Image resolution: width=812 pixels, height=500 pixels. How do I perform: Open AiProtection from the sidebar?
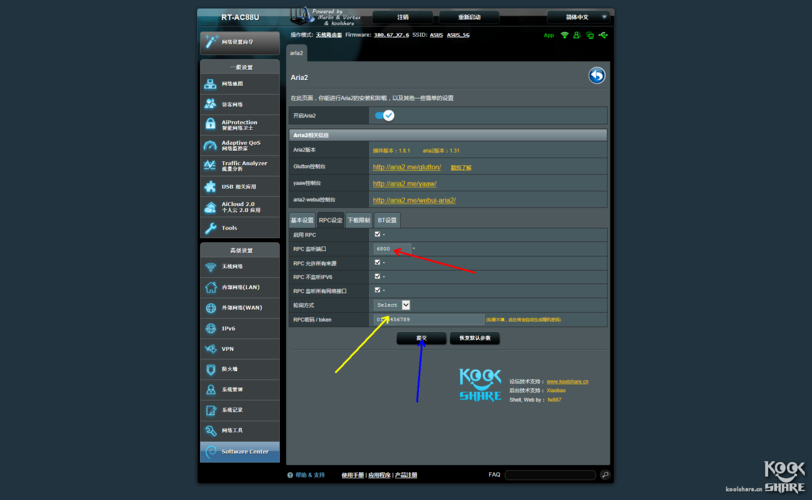tap(240, 125)
